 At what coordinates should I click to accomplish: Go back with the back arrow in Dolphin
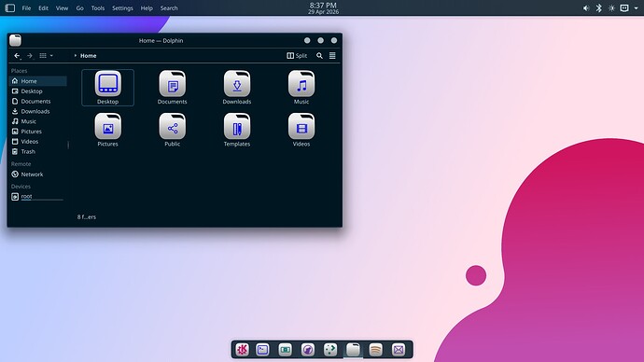pyautogui.click(x=17, y=56)
